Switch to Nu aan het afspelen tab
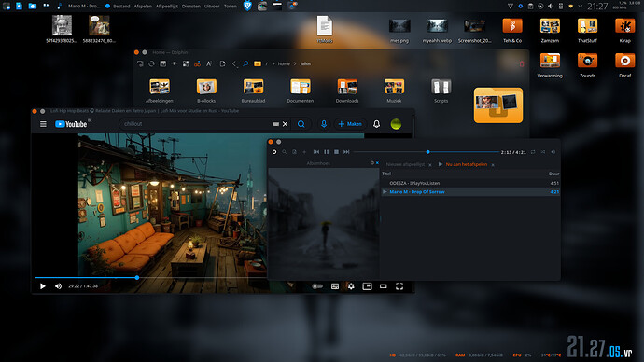This screenshot has width=644, height=362. click(466, 164)
